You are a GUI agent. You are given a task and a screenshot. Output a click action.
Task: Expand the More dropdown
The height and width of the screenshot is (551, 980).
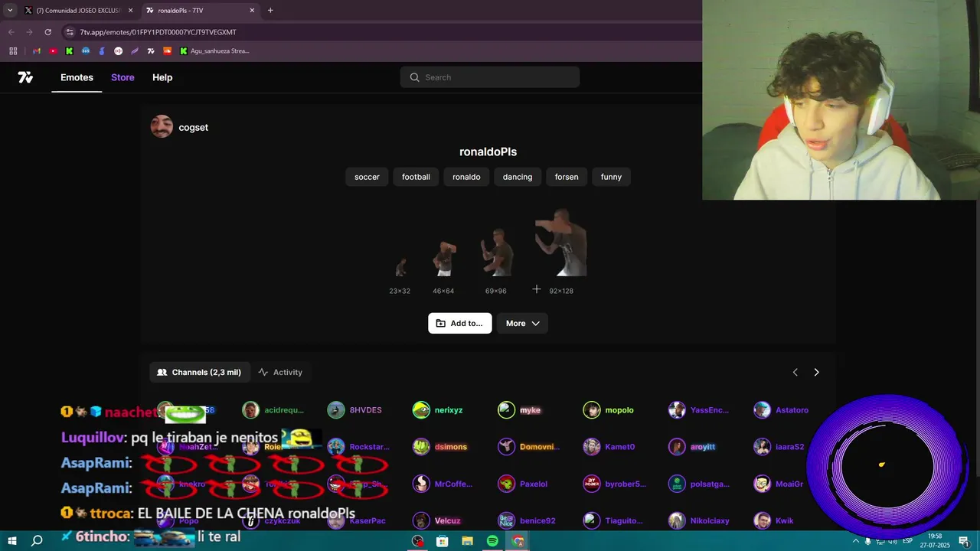pyautogui.click(x=522, y=323)
